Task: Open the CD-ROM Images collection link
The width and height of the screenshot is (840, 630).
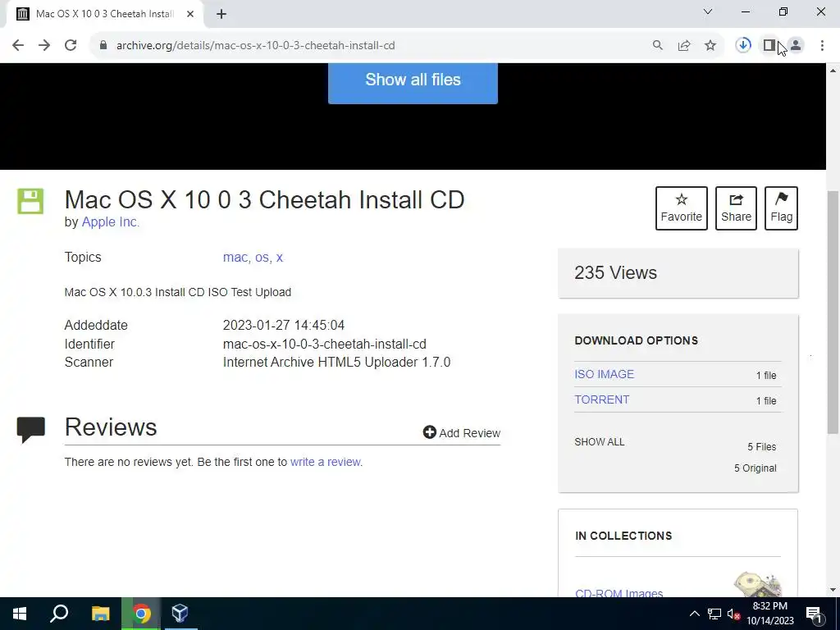Action: 619,593
